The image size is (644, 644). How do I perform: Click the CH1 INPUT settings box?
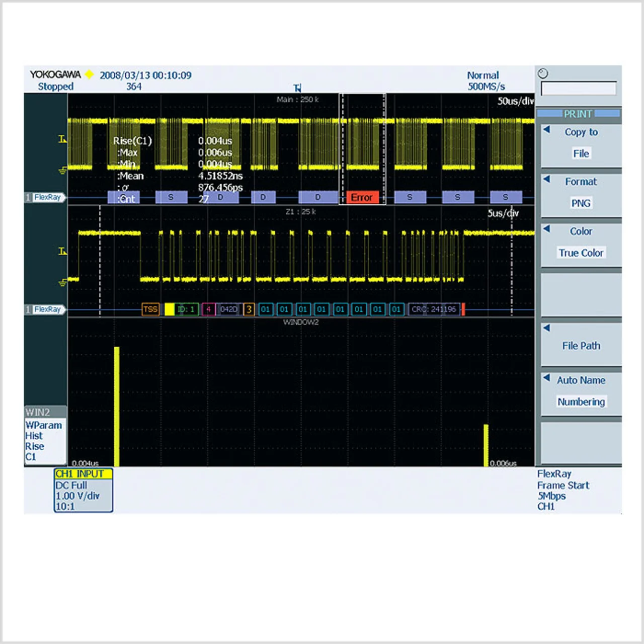[x=83, y=490]
